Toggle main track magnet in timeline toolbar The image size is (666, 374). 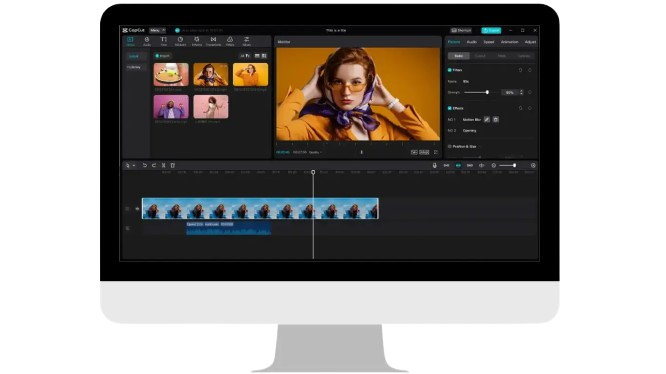446,165
